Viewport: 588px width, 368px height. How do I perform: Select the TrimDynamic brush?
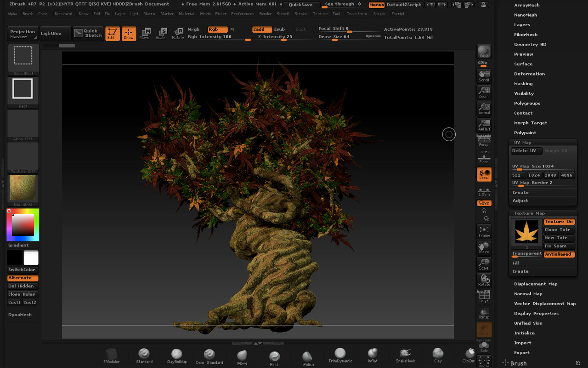coord(340,356)
